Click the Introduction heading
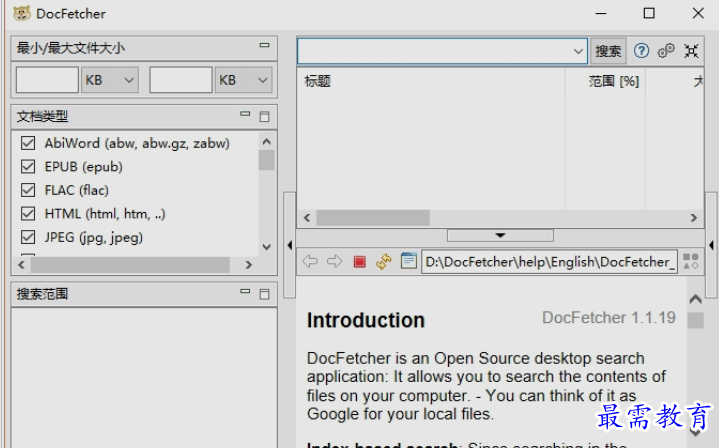719x448 pixels. coord(366,320)
